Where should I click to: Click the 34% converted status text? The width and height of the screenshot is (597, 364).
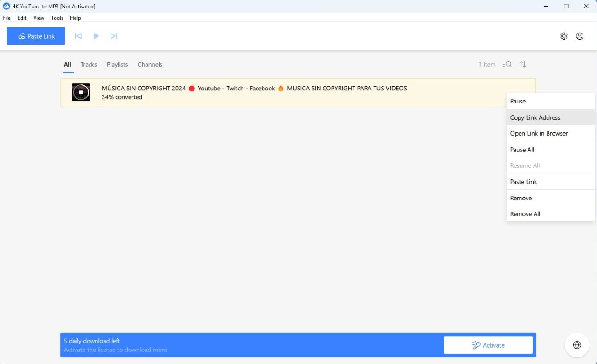122,97
